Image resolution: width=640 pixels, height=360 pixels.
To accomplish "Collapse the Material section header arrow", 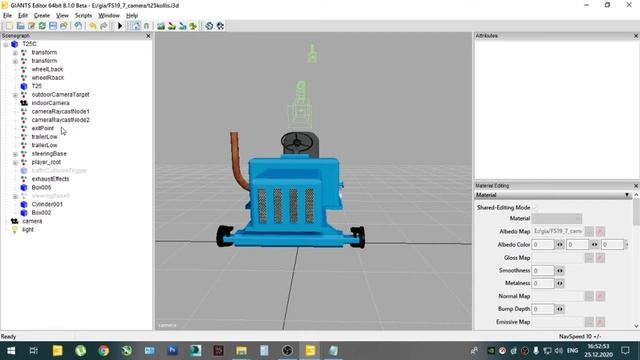I will [x=627, y=195].
